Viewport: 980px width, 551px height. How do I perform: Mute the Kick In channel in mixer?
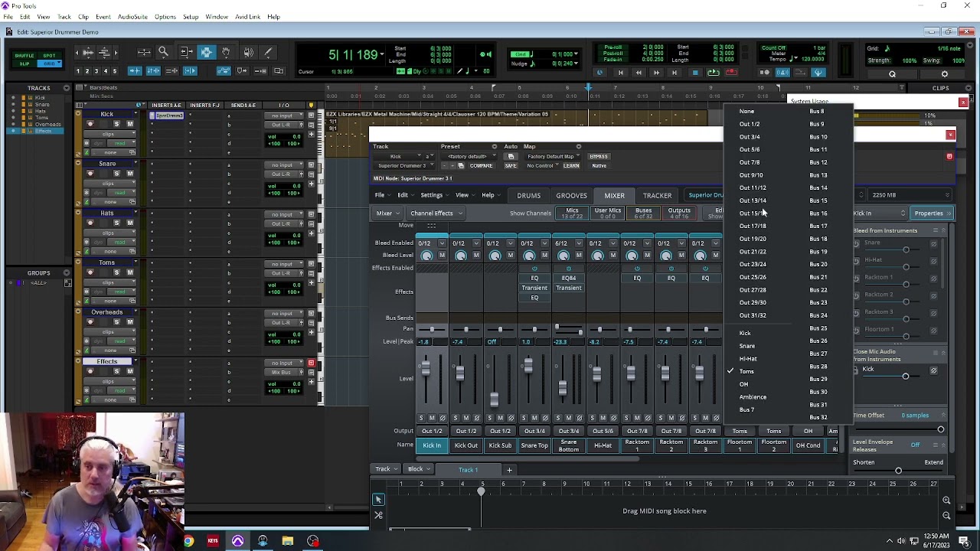pos(432,418)
